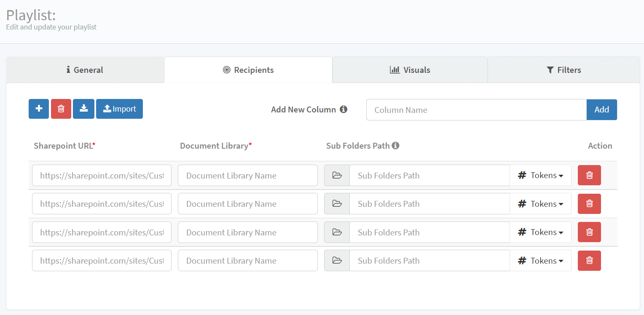The image size is (644, 315).
Task: Open the folder browser in the last row
Action: (336, 260)
